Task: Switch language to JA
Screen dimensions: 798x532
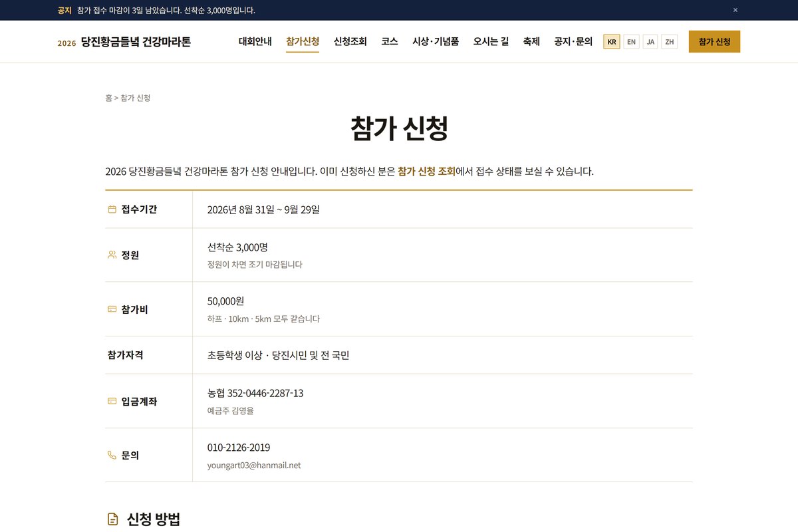Action: pos(650,42)
